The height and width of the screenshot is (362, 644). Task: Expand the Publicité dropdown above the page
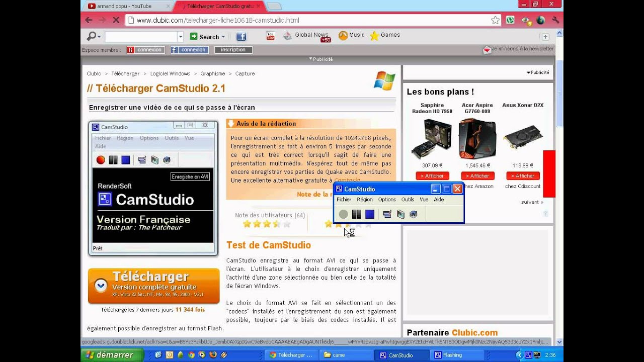point(321,59)
